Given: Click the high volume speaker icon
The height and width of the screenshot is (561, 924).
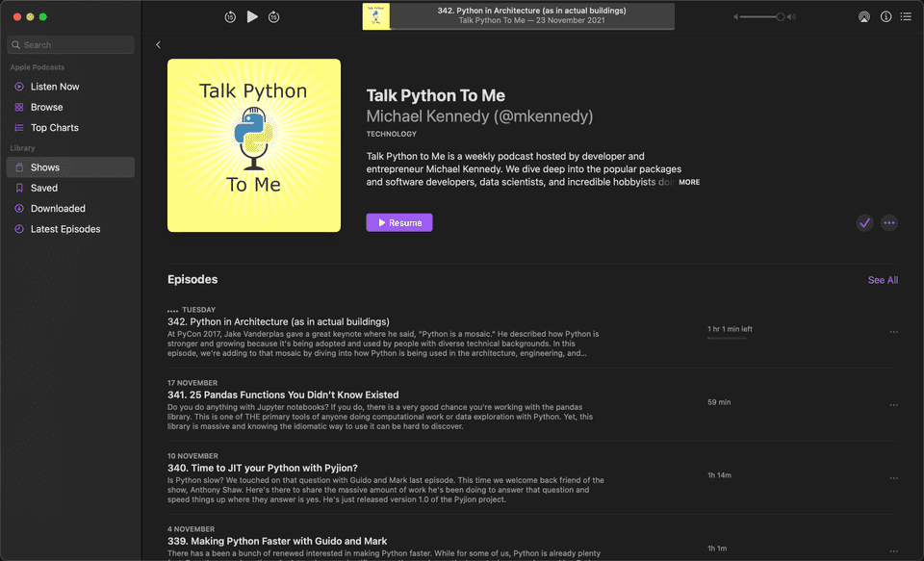Looking at the screenshot, I should (x=791, y=17).
